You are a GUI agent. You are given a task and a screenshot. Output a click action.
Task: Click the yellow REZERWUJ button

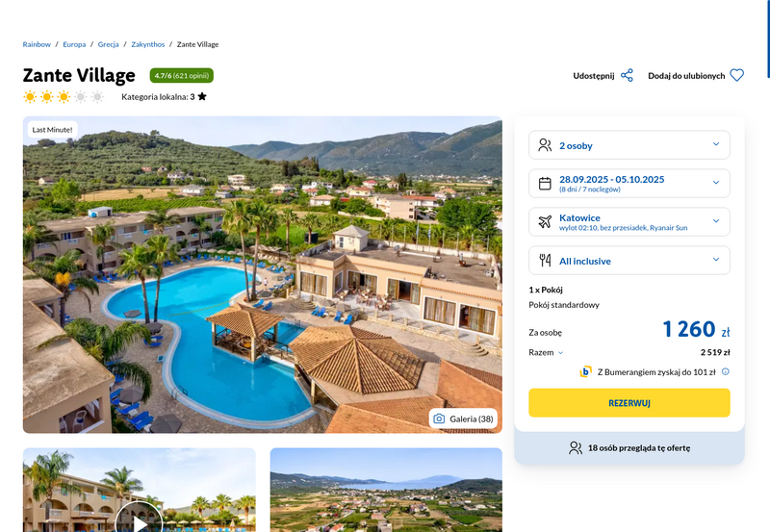pos(629,403)
